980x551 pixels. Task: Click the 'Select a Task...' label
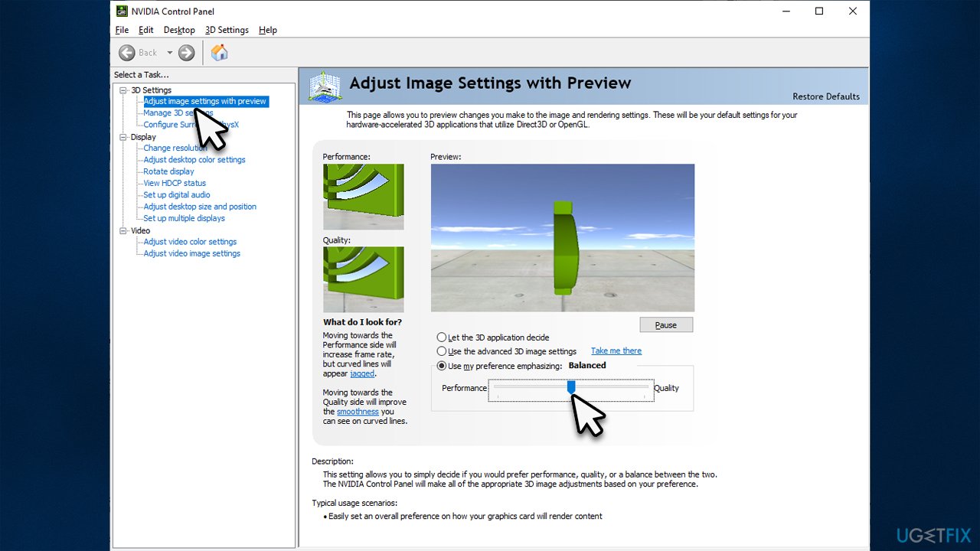[142, 75]
